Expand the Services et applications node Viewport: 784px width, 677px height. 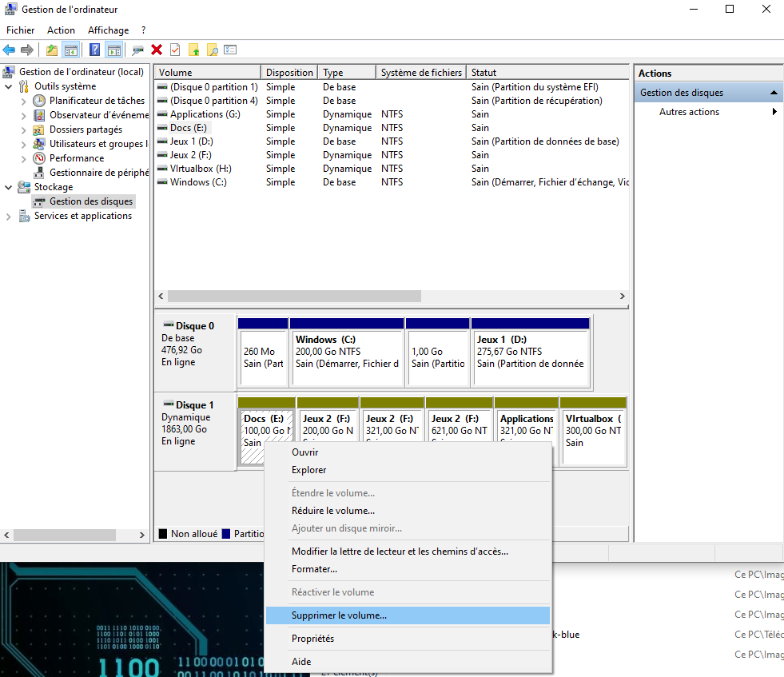(8, 216)
